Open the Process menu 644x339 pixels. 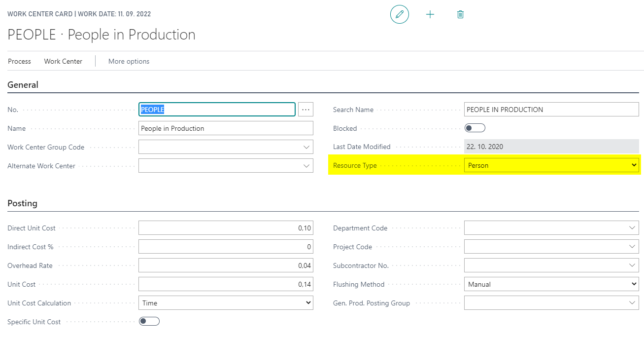tap(19, 61)
